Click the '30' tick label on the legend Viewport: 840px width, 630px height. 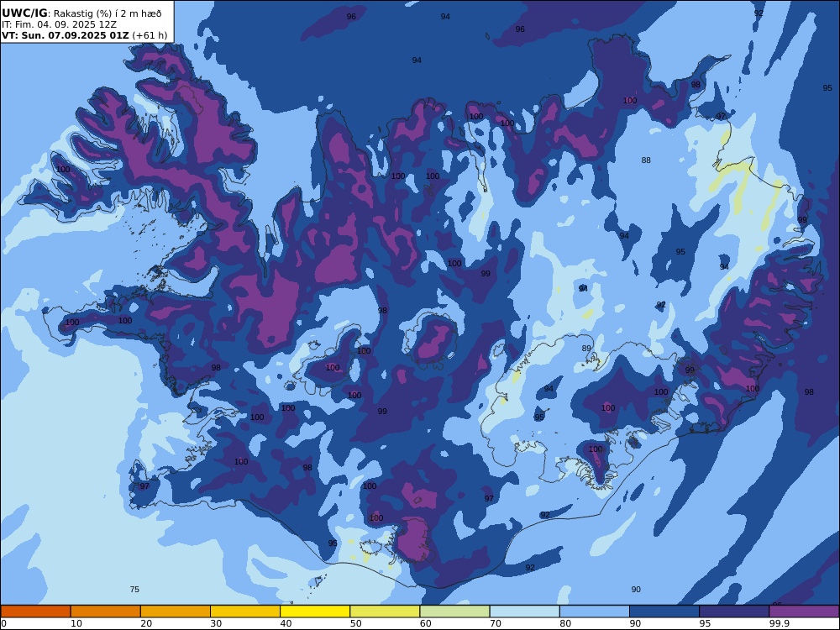click(x=216, y=623)
